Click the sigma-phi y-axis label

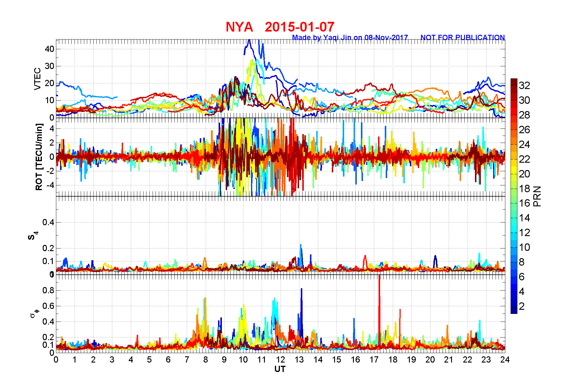coord(34,313)
